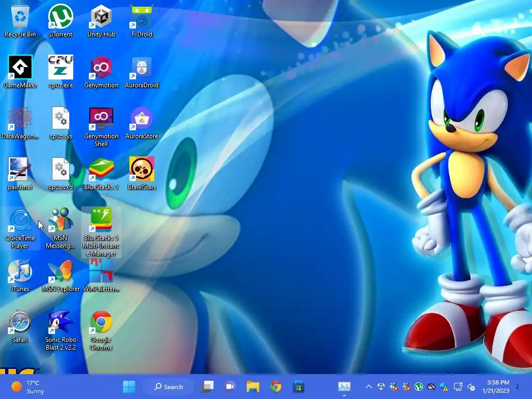This screenshot has height=399, width=532.
Task: Switch to the running monitor app on taskbar
Action: pyautogui.click(x=344, y=387)
